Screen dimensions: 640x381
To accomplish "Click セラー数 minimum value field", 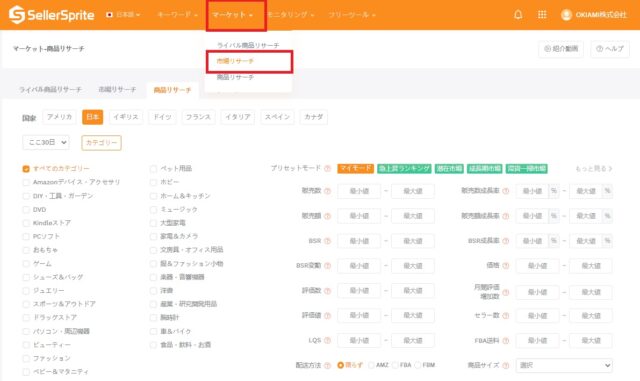I will tap(538, 316).
